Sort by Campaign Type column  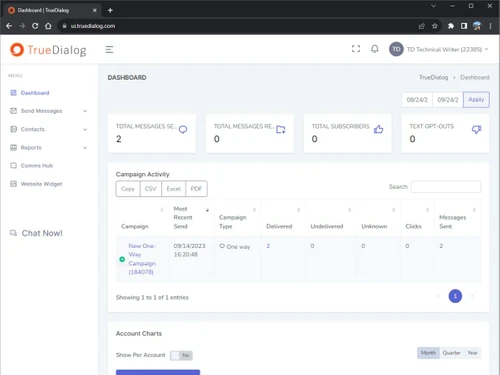(238, 218)
